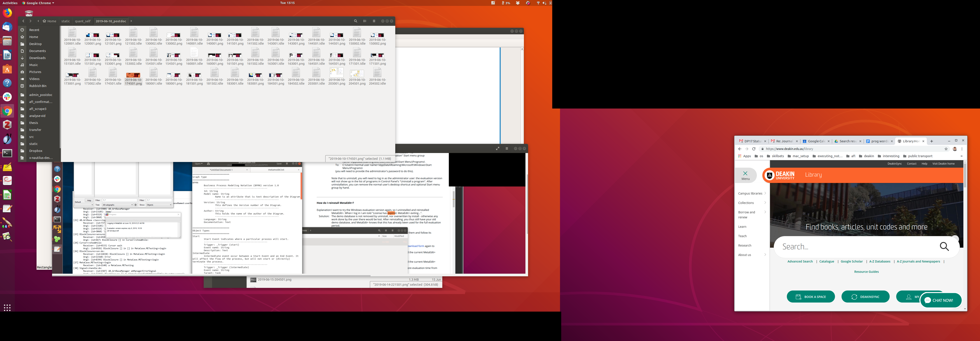This screenshot has height=341, width=980.
Task: Click the Advanced Search link
Action: (x=800, y=262)
